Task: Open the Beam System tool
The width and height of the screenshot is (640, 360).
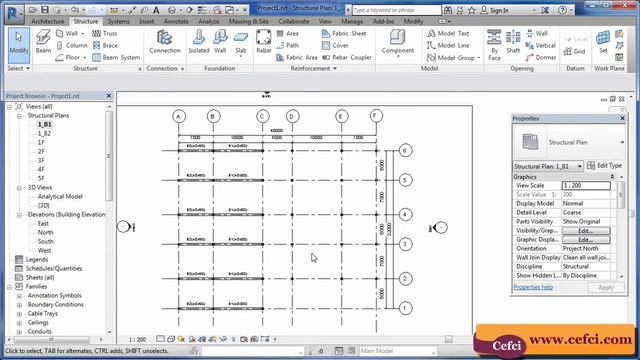Action: click(x=116, y=58)
